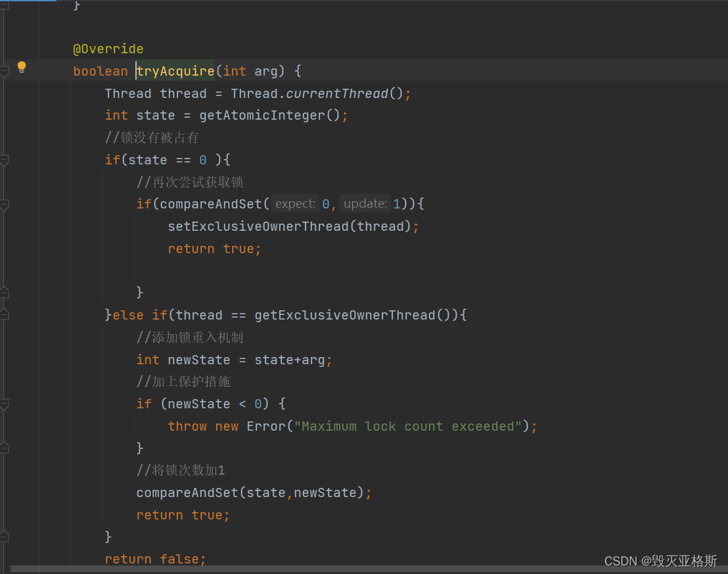Click the 'update:' inlay parameter hint
The width and height of the screenshot is (728, 574).
pos(365,204)
